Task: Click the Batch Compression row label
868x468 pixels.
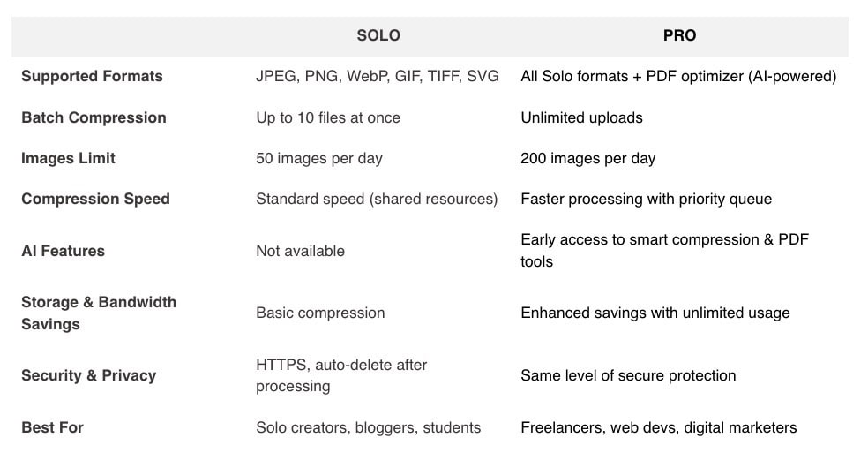Action: point(94,117)
